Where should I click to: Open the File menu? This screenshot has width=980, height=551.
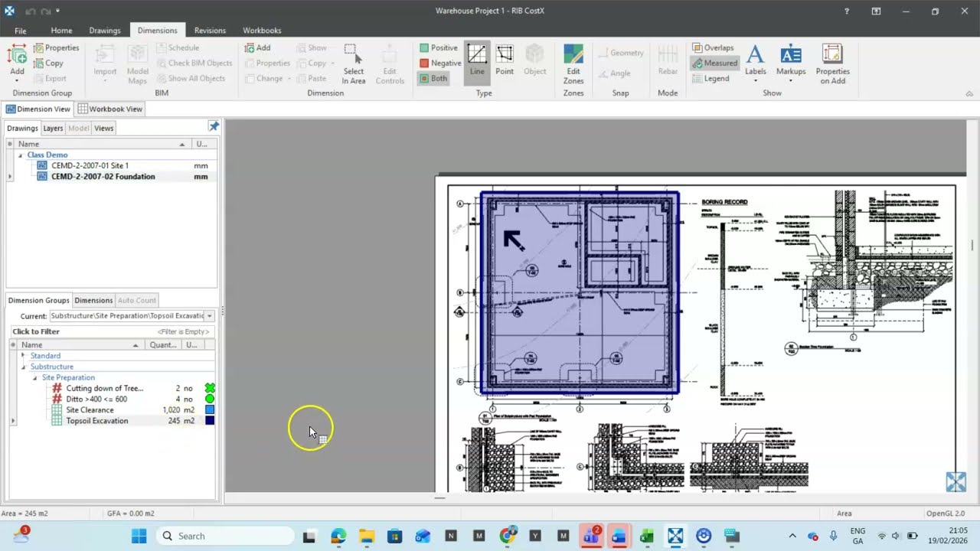click(x=21, y=31)
